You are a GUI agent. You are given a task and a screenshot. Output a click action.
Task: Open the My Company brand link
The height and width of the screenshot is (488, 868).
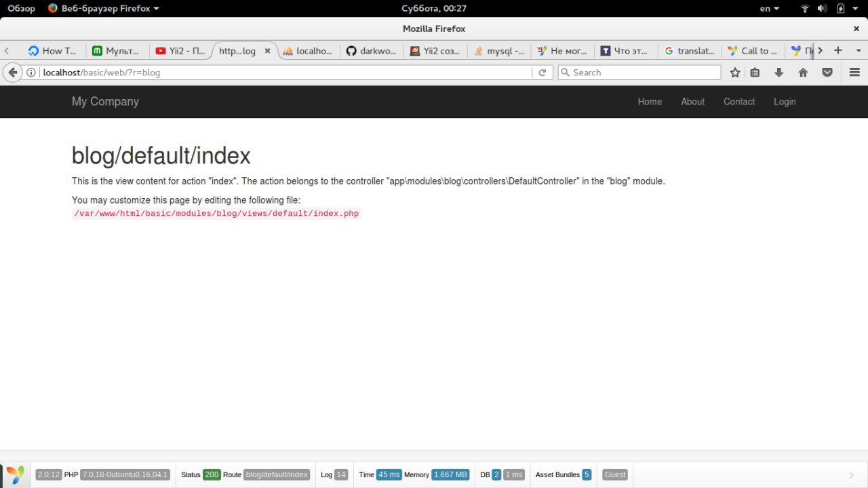pos(105,101)
